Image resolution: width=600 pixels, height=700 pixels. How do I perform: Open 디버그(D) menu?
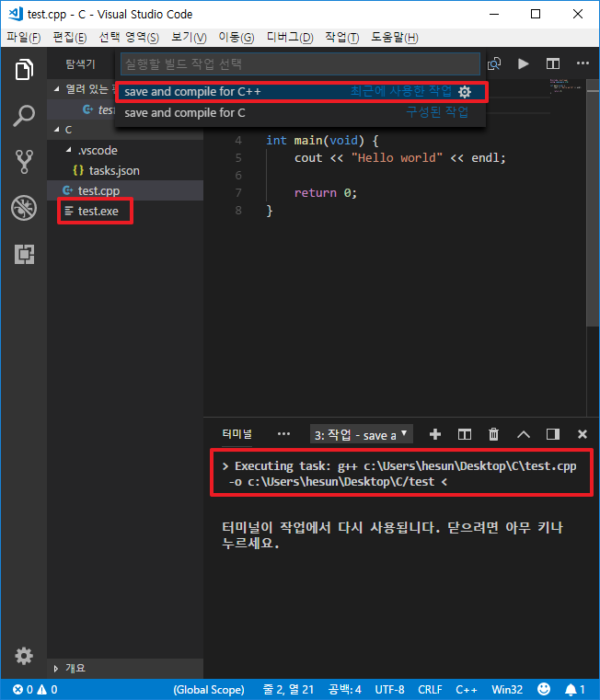pyautogui.click(x=290, y=38)
